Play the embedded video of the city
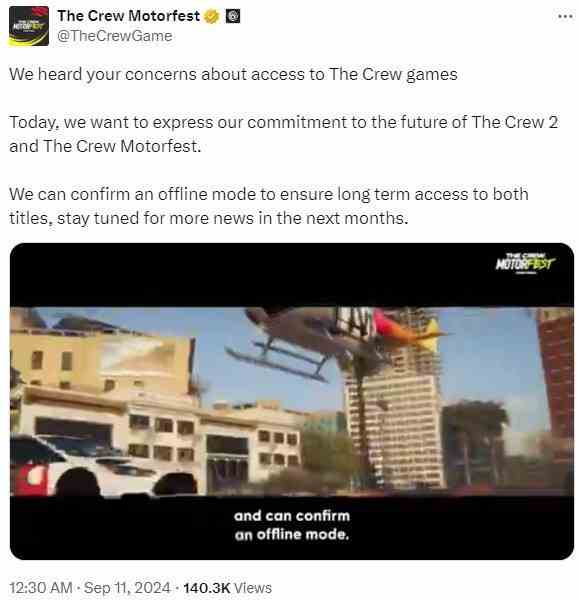 point(292,401)
